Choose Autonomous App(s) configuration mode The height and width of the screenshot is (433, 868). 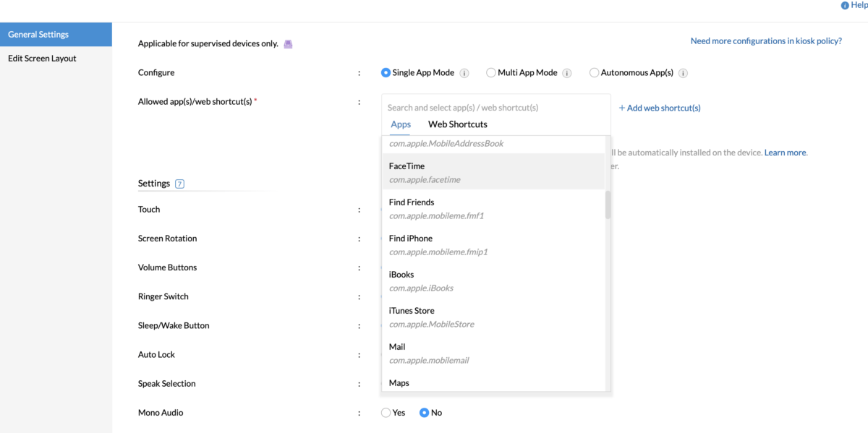point(594,72)
